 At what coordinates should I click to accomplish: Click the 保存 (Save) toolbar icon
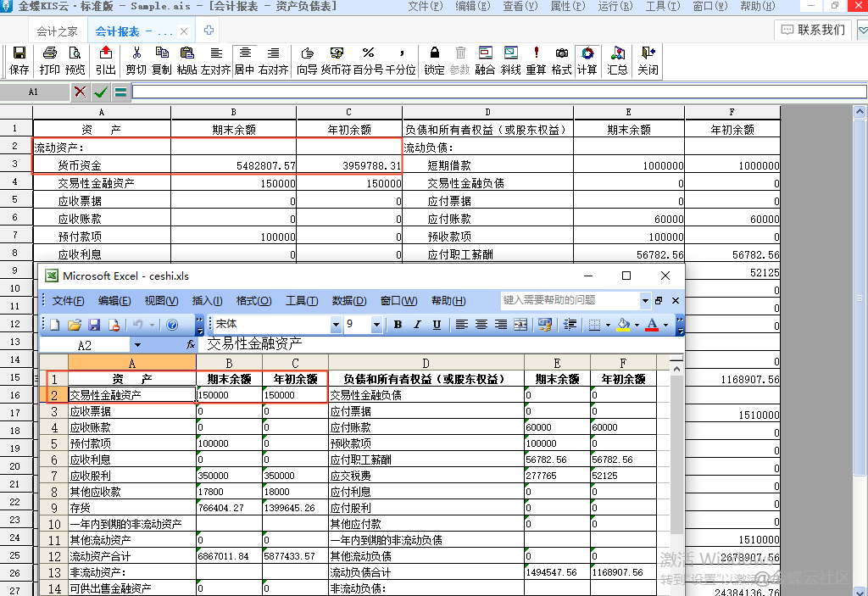tap(19, 60)
